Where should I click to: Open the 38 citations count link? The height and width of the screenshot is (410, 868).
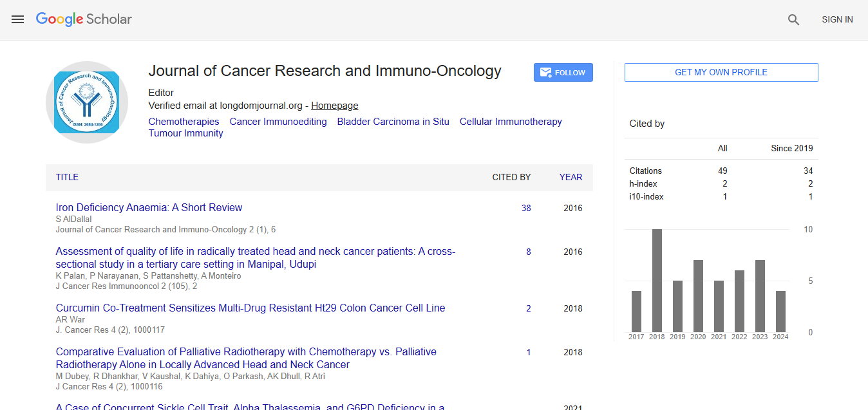click(x=526, y=208)
